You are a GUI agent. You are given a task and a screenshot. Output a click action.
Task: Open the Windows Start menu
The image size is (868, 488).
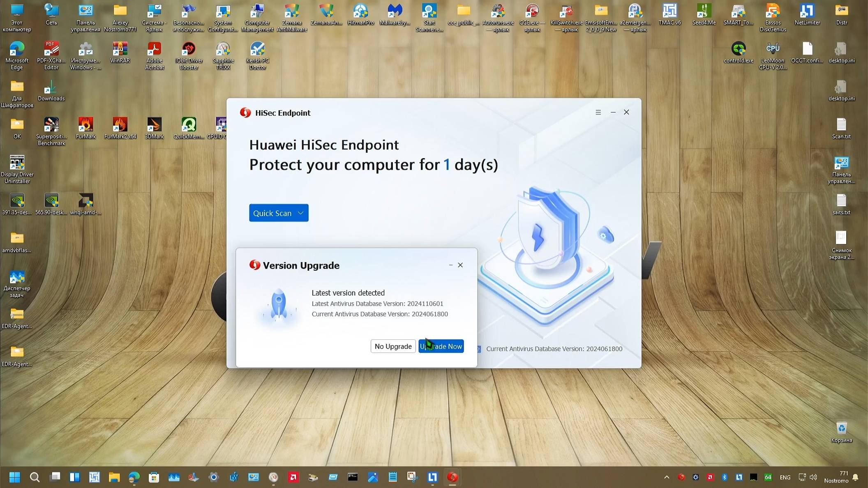click(15, 477)
